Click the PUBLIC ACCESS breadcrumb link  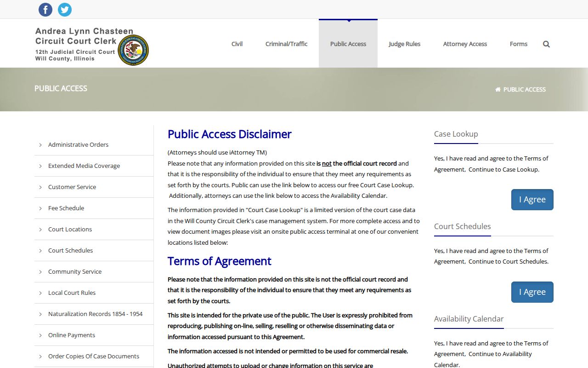click(x=525, y=90)
